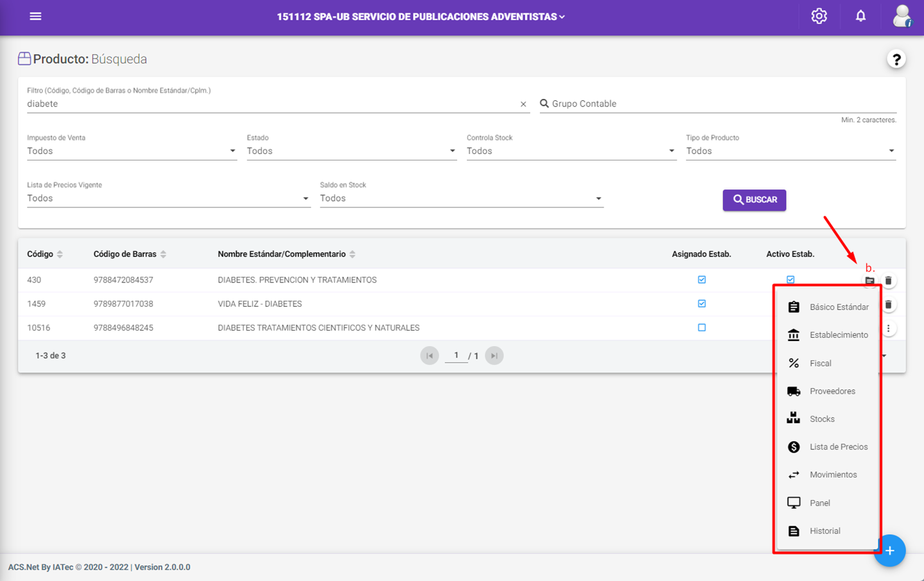This screenshot has width=924, height=581.
Task: Expand the Saldo en Stock dropdown
Action: 462,198
